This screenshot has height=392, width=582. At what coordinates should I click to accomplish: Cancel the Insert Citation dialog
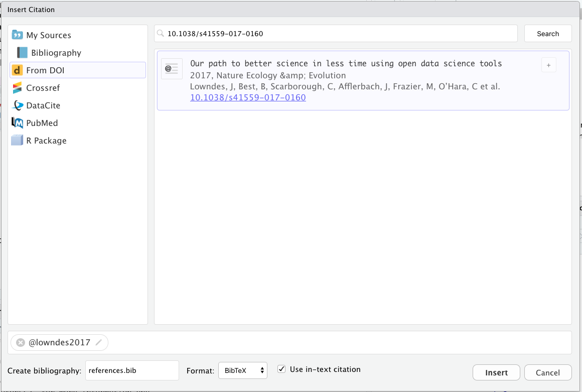click(547, 372)
